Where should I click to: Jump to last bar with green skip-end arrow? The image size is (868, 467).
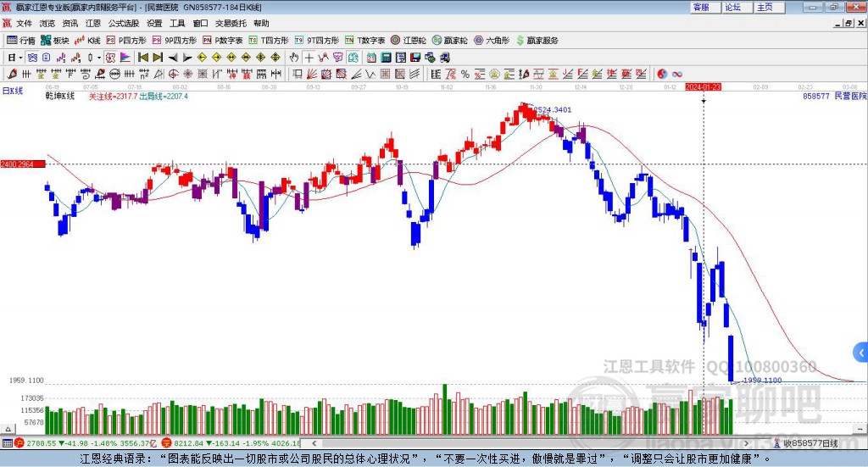point(158,58)
